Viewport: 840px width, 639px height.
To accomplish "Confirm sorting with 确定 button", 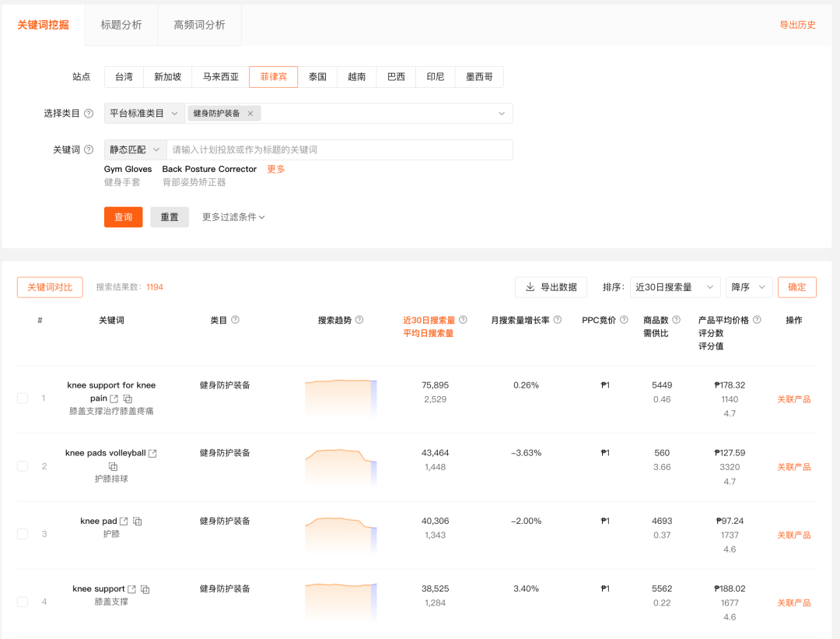I will point(796,287).
